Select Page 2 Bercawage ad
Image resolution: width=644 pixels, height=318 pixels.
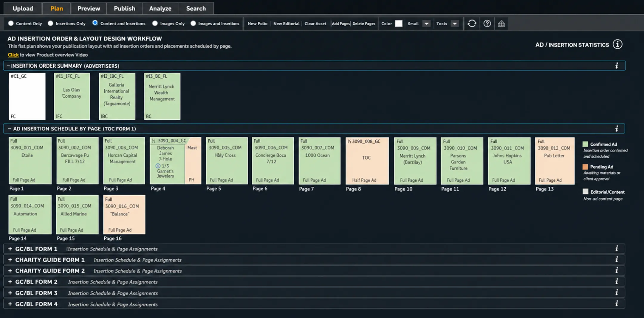[77, 160]
